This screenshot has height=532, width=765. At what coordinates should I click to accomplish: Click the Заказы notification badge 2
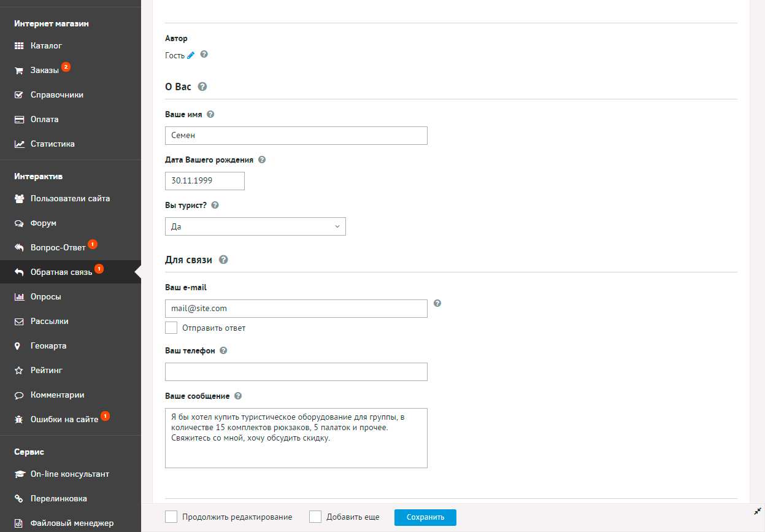[x=66, y=66]
